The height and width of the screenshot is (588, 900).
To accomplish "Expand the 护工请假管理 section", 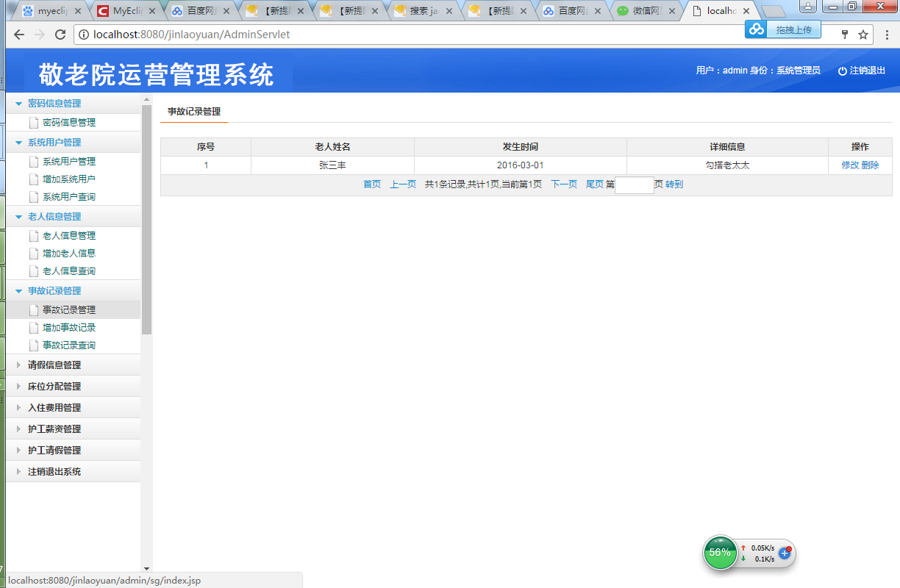I will (x=18, y=450).
